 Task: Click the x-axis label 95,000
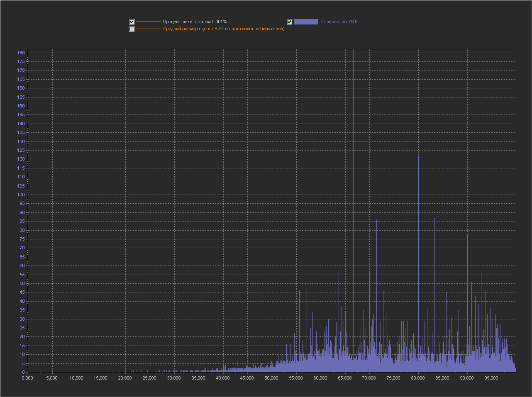click(492, 378)
